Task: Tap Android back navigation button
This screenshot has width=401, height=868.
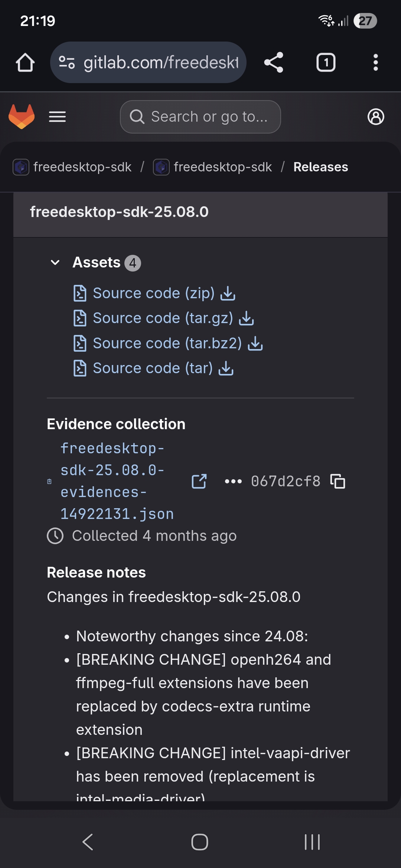Action: point(88,842)
